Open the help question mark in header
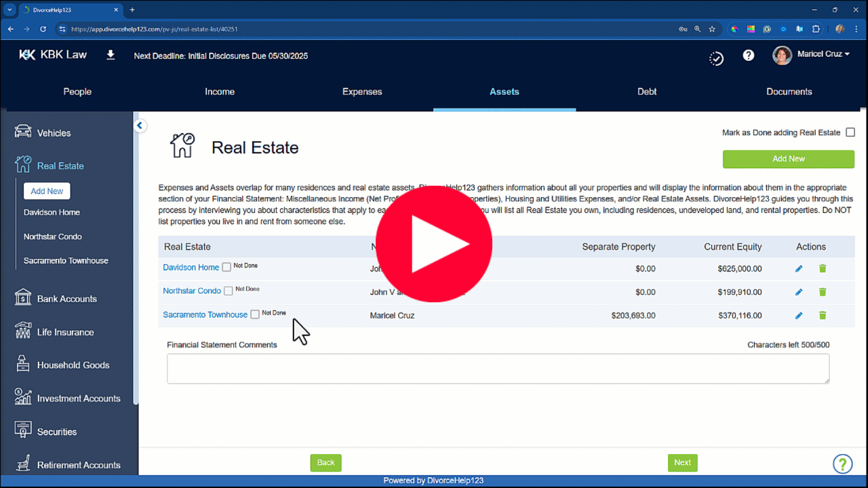 (x=748, y=55)
